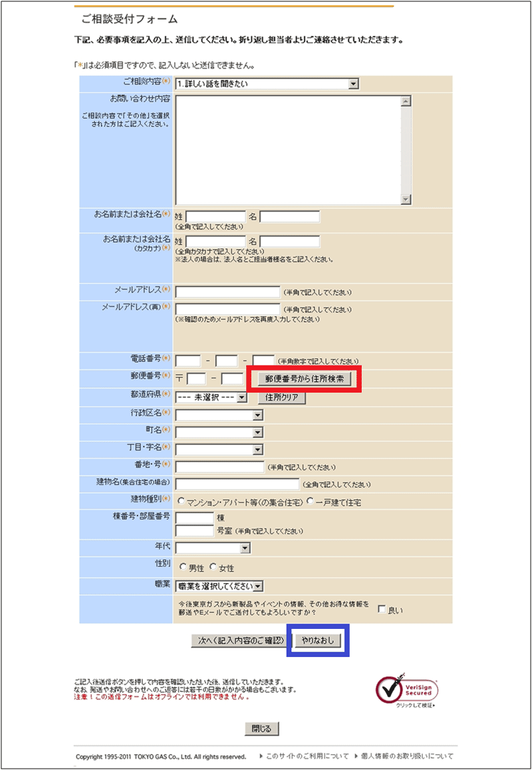
Task: Open 個人情報のお取り扱いについて link
Action: point(408,756)
